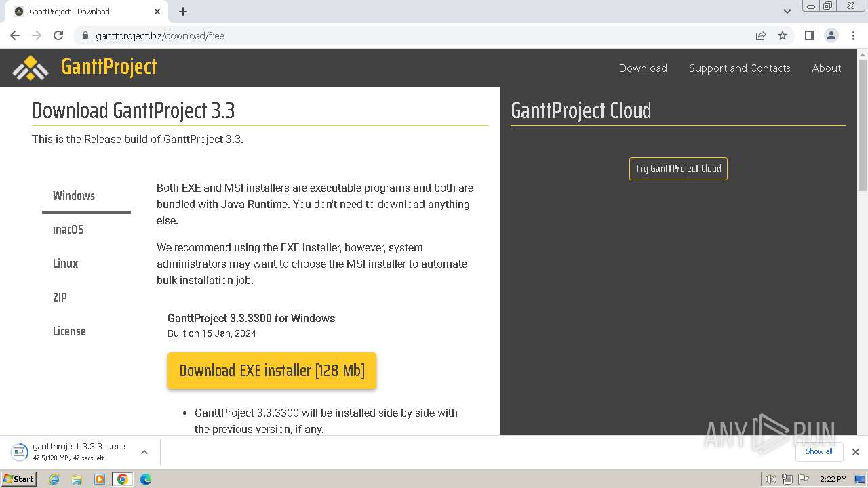Click the browser forward arrow
This screenshot has width=868, height=488.
(x=37, y=35)
